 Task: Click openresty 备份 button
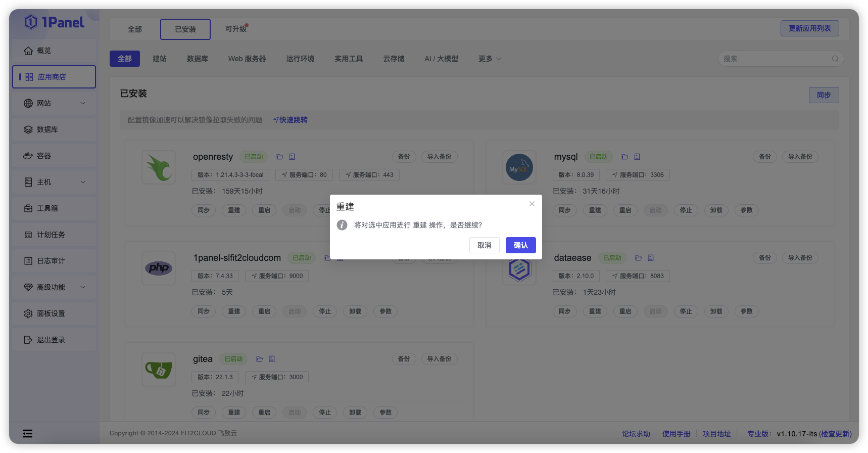404,157
